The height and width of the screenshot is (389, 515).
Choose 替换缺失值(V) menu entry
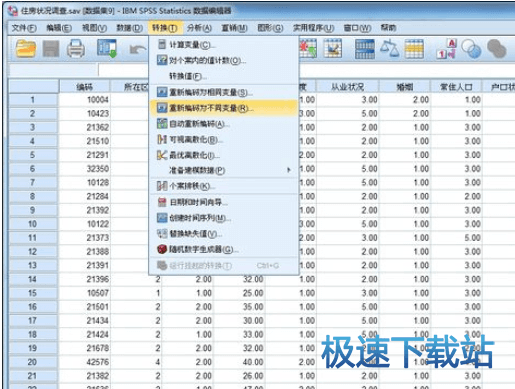[223, 234]
